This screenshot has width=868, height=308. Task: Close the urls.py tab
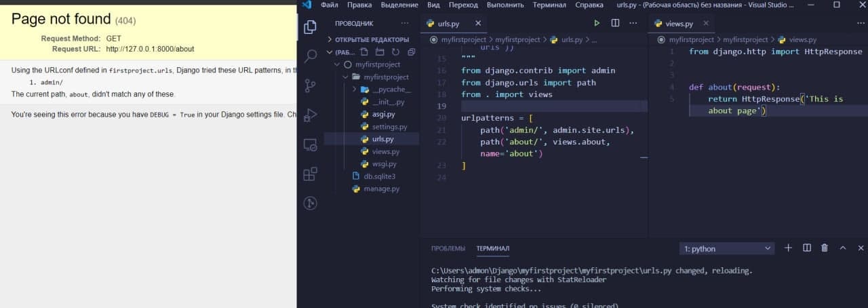click(478, 23)
